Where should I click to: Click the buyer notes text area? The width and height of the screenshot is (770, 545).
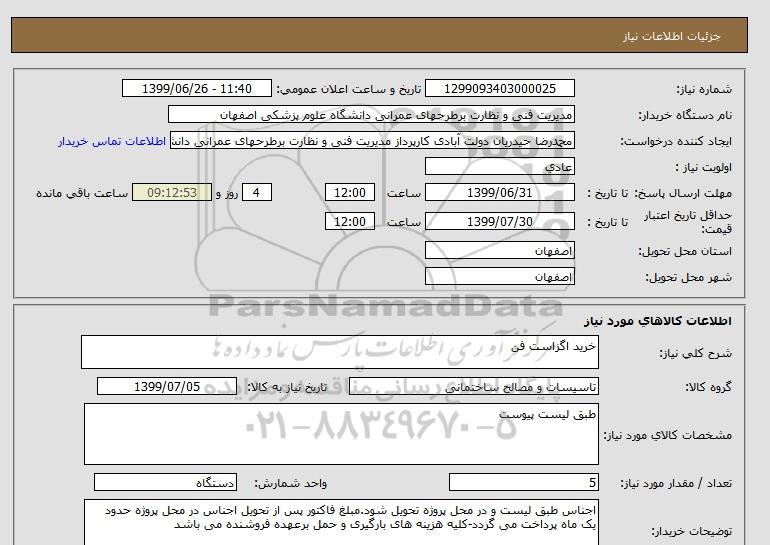[x=341, y=522]
